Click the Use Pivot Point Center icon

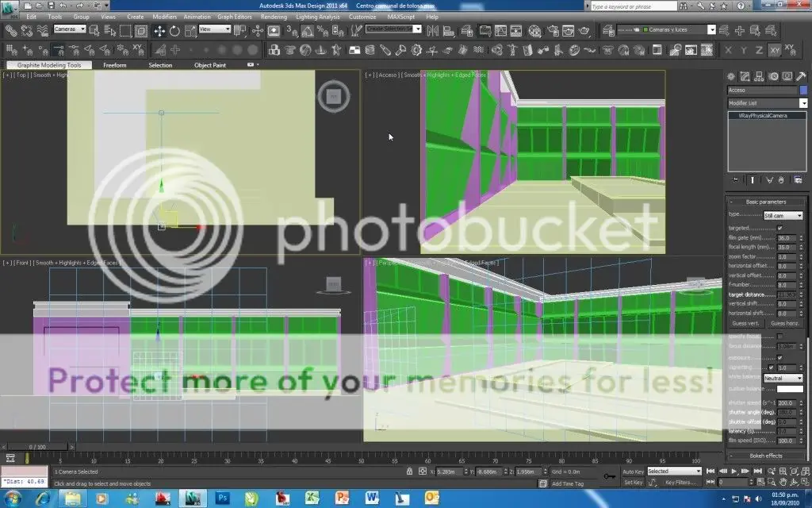(239, 31)
